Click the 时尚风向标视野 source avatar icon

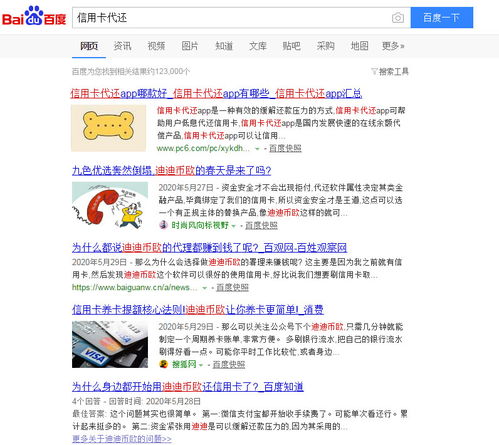pyautogui.click(x=163, y=225)
